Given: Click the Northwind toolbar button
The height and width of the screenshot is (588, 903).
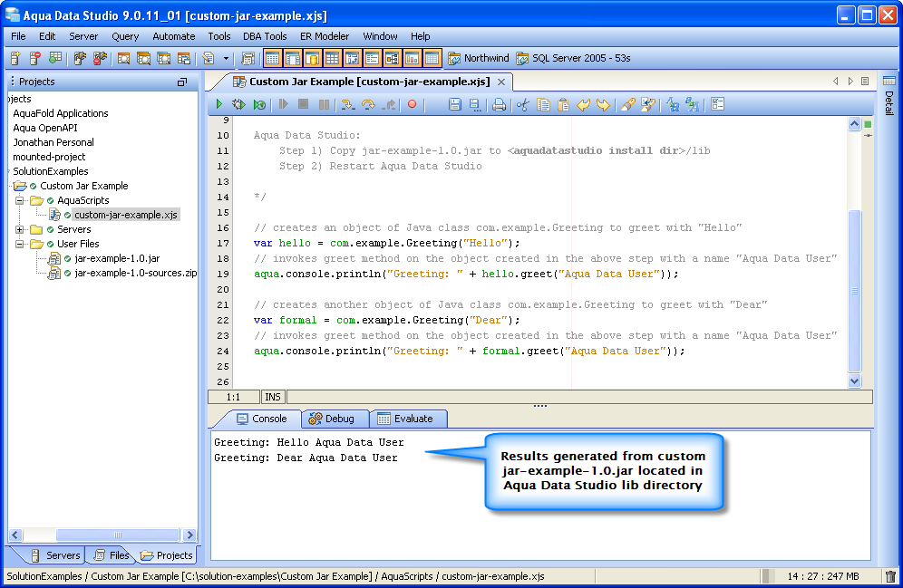Looking at the screenshot, I should [479, 58].
